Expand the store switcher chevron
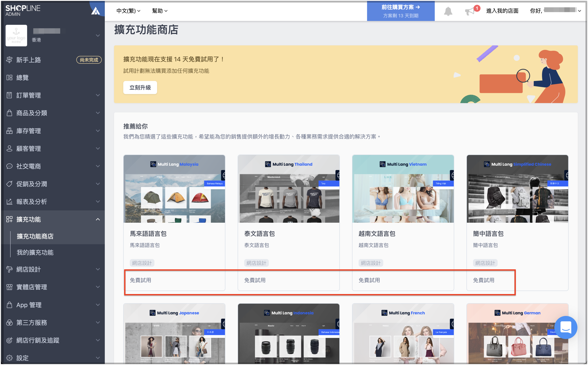The image size is (588, 365). pos(98,35)
